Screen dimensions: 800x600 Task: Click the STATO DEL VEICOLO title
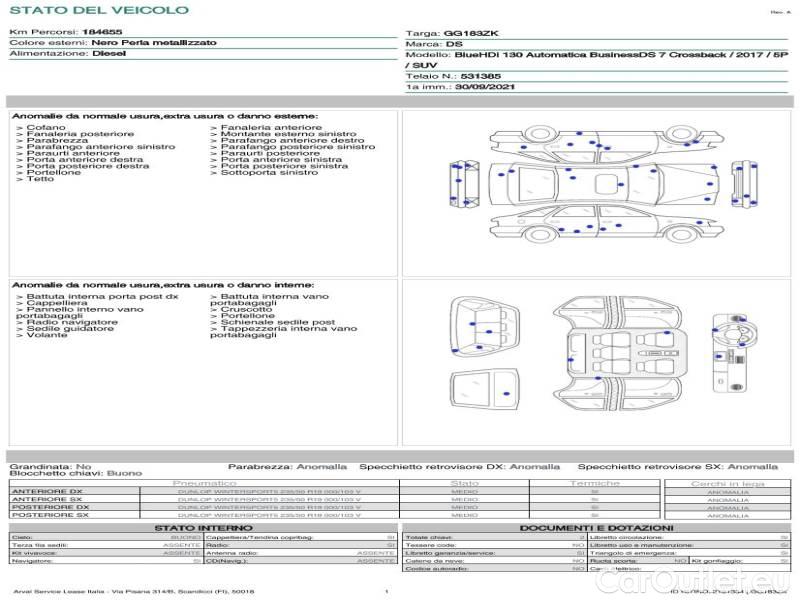point(98,11)
